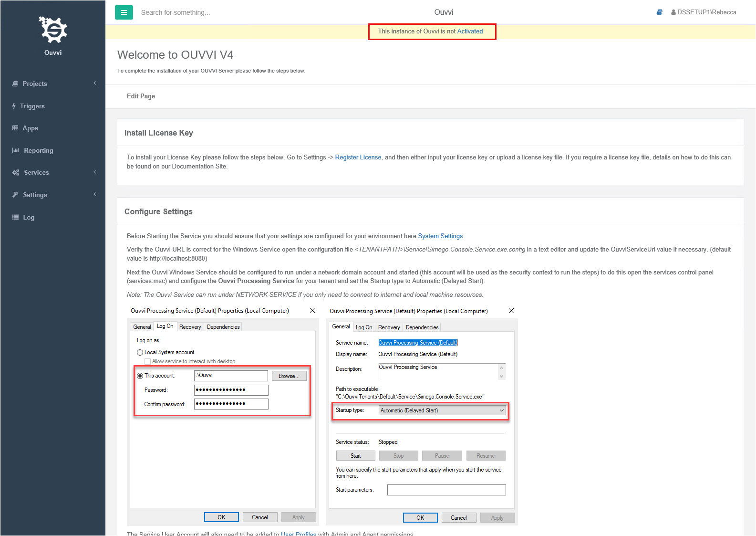Click the This account name field
756x536 pixels.
pos(231,376)
